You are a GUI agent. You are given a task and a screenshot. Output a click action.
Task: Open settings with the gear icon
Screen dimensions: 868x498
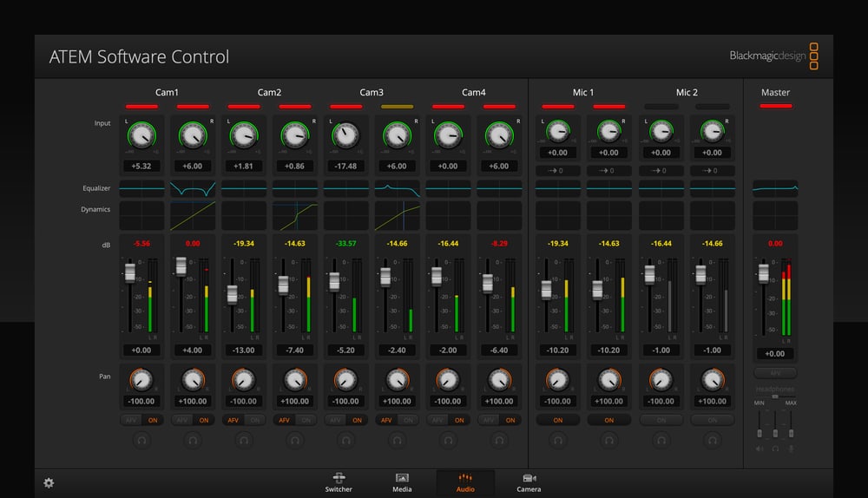tap(49, 483)
